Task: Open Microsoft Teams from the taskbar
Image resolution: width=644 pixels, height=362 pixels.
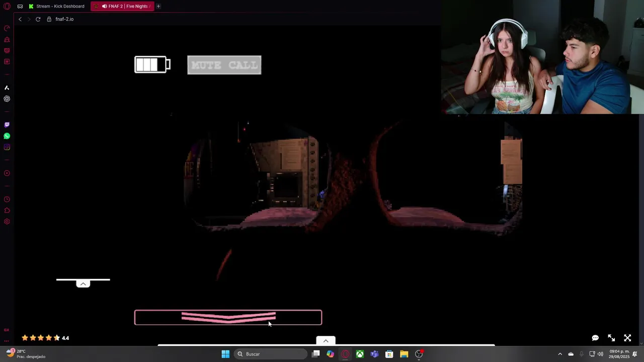Action: tap(374, 354)
